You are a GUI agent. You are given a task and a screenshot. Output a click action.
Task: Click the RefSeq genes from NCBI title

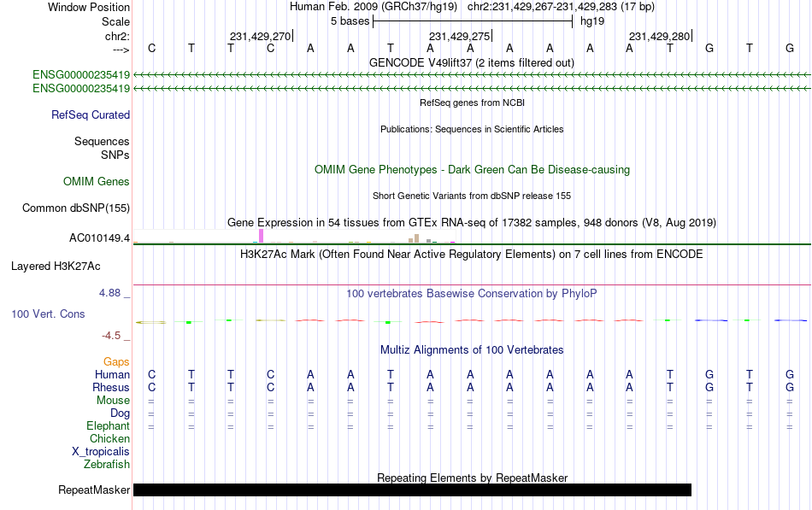(x=473, y=103)
